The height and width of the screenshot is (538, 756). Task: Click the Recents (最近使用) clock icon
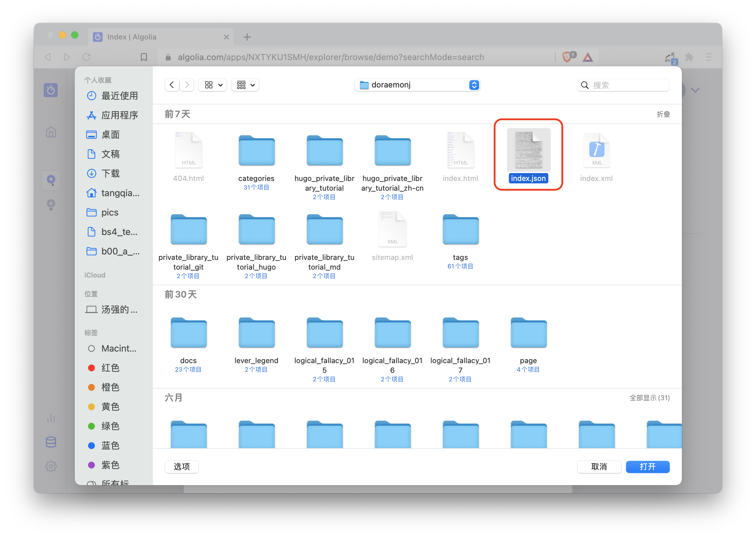92,96
